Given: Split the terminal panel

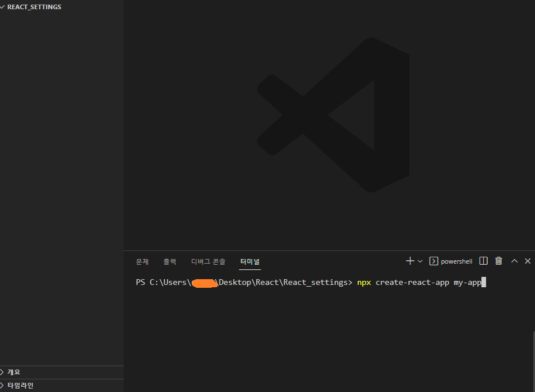Looking at the screenshot, I should click(484, 261).
